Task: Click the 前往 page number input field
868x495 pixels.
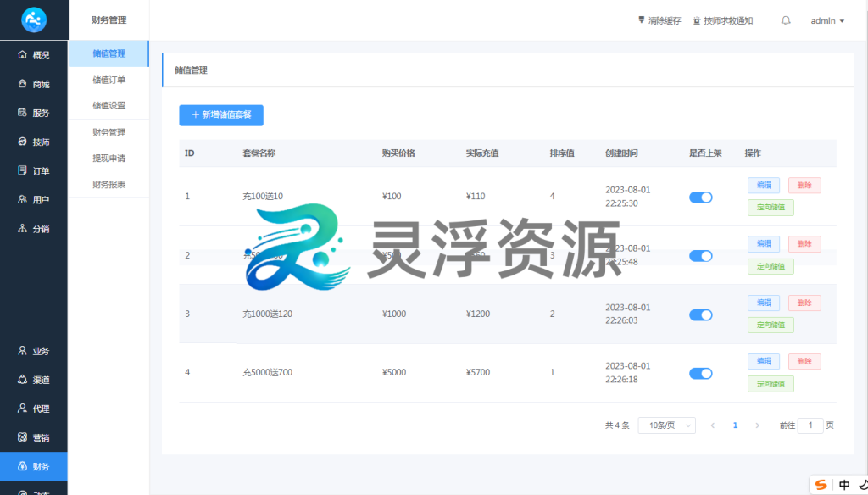Action: click(810, 425)
